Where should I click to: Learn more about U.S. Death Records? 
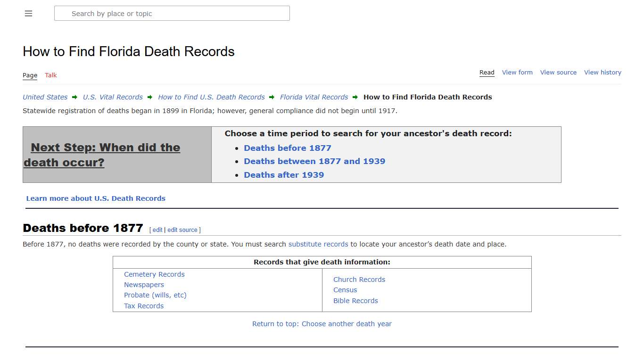coord(96,198)
